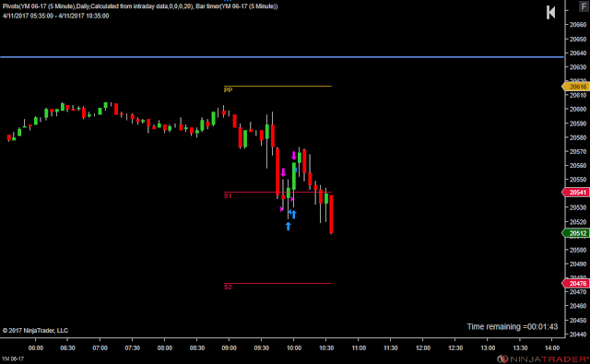Click the upper magenta down arrow marker

pyautogui.click(x=294, y=156)
